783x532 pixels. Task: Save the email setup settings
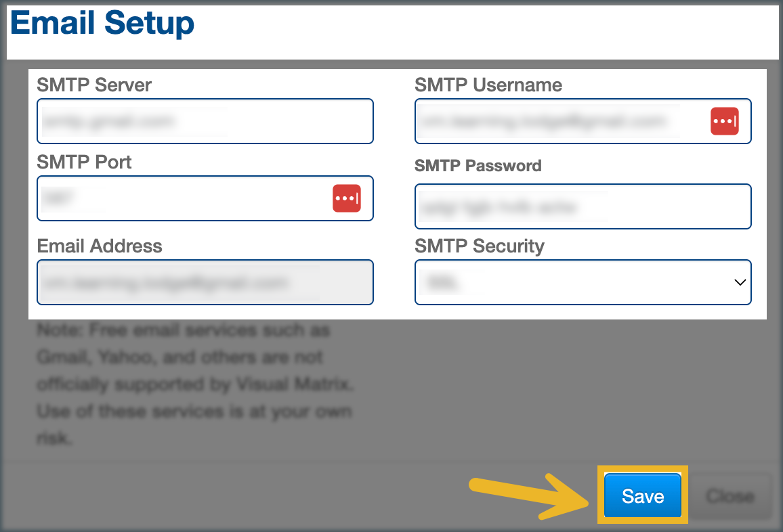642,496
